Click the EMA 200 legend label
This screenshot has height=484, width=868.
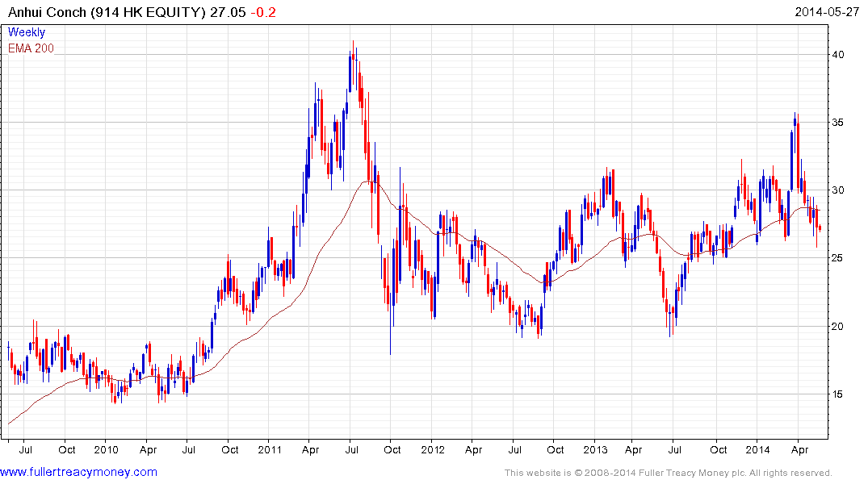[31, 48]
